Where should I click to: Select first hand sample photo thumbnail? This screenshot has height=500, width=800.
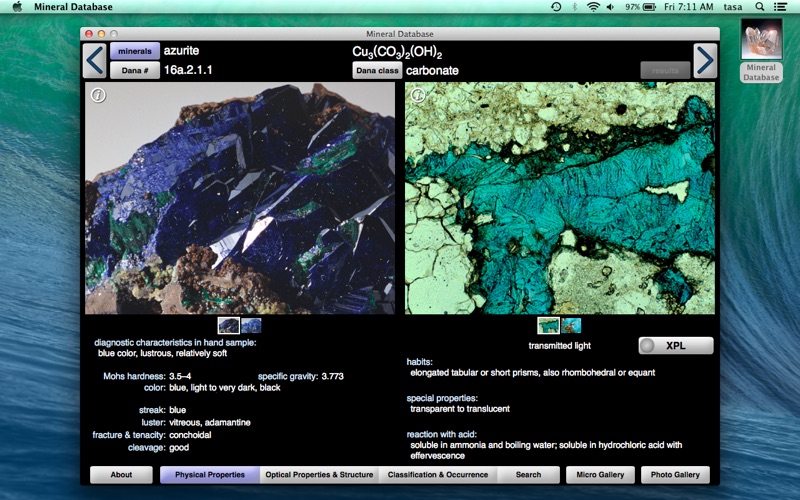tap(229, 326)
